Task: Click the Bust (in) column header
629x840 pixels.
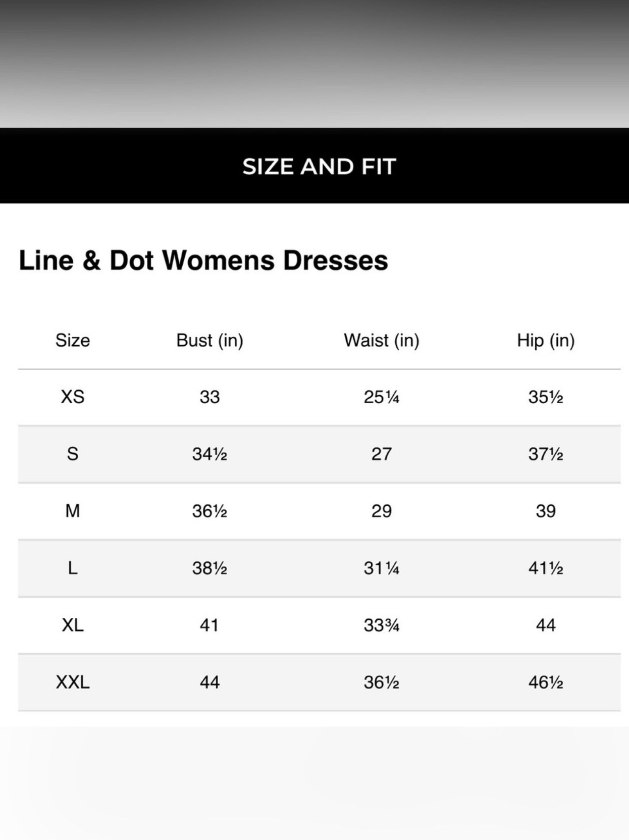Action: pyautogui.click(x=210, y=340)
